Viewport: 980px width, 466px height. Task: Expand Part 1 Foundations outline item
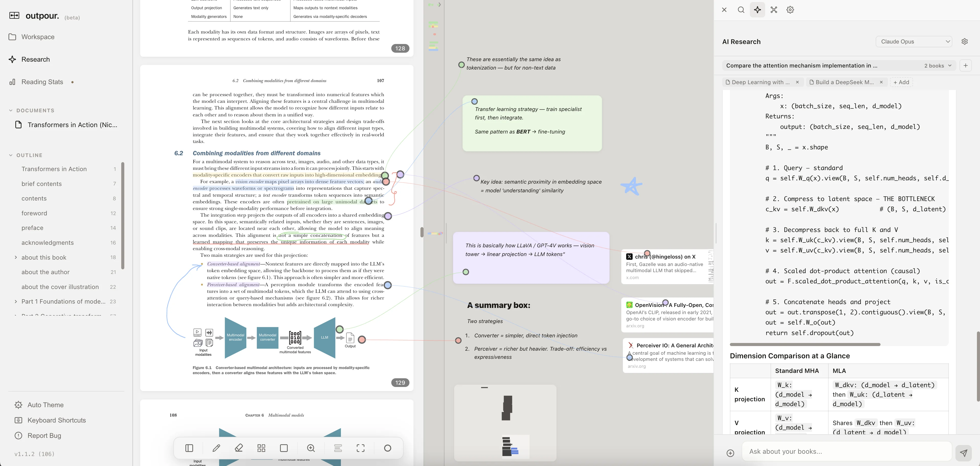tap(16, 301)
